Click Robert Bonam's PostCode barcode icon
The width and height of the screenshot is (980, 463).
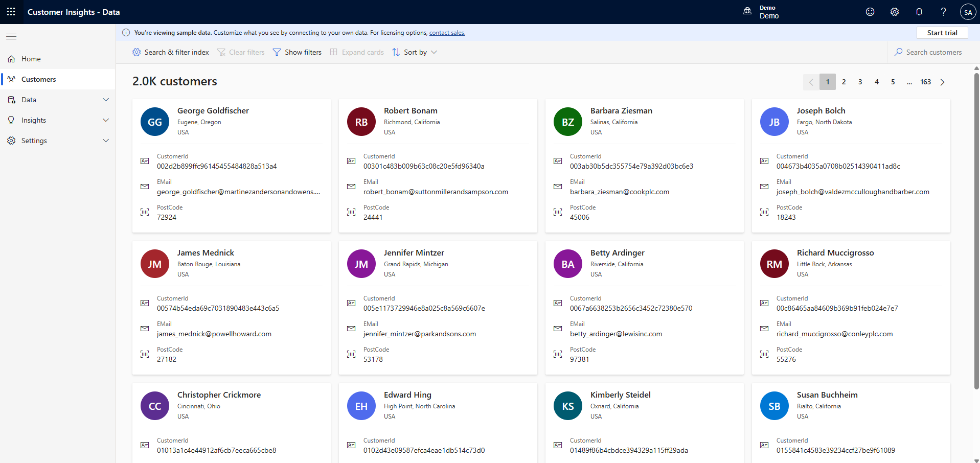pyautogui.click(x=351, y=212)
